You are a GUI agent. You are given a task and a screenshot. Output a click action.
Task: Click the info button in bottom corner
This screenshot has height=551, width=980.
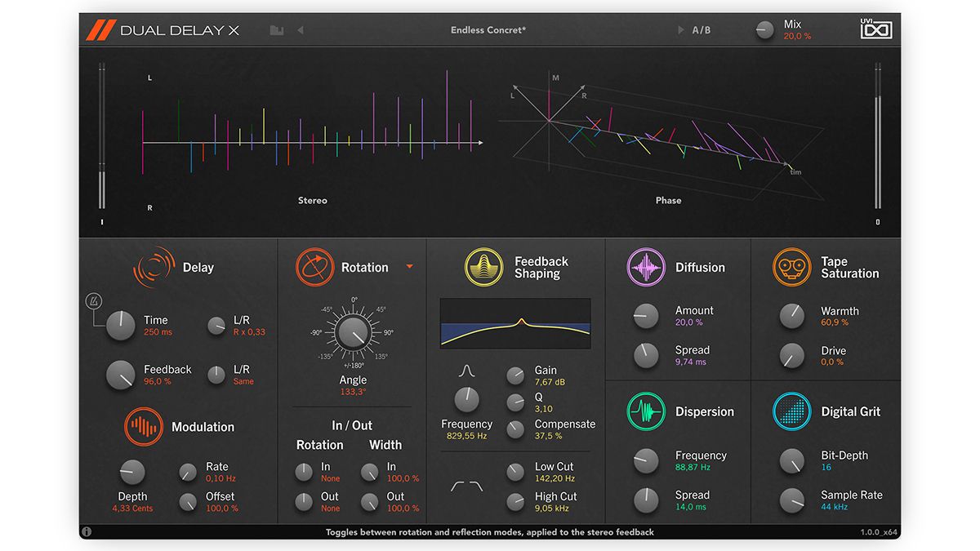coord(87,531)
